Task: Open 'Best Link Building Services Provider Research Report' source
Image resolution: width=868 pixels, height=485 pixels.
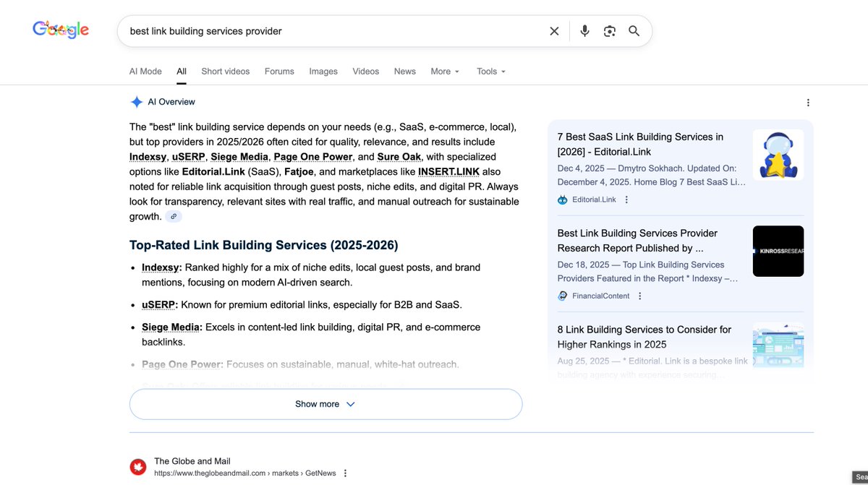Action: (x=637, y=241)
